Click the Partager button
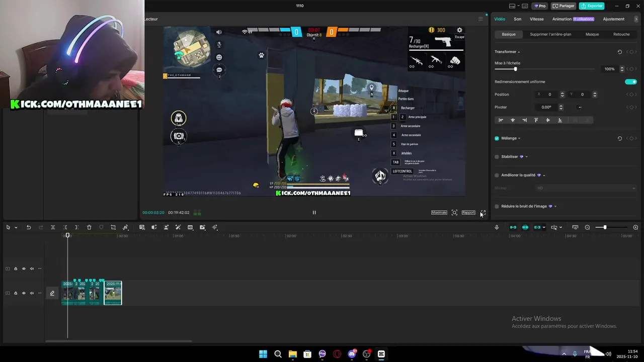 click(563, 6)
